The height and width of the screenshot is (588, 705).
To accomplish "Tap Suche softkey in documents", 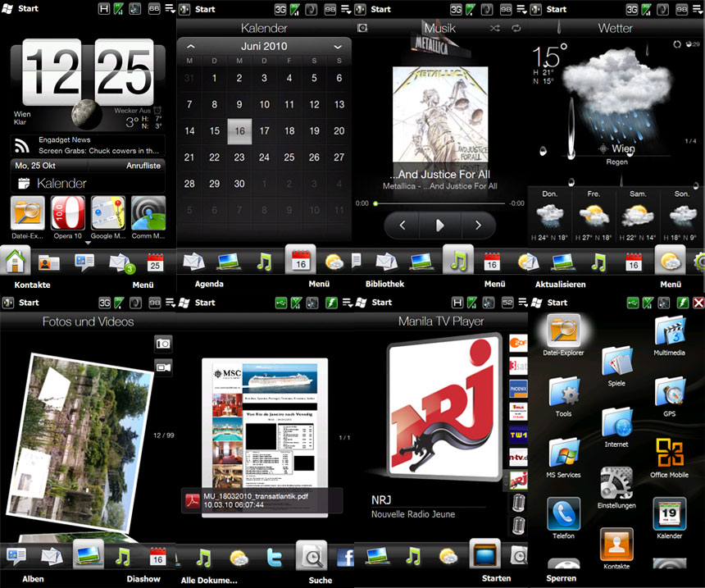I will [x=321, y=581].
